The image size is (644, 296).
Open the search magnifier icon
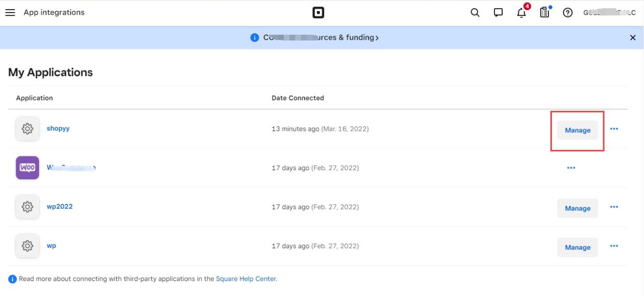point(474,13)
